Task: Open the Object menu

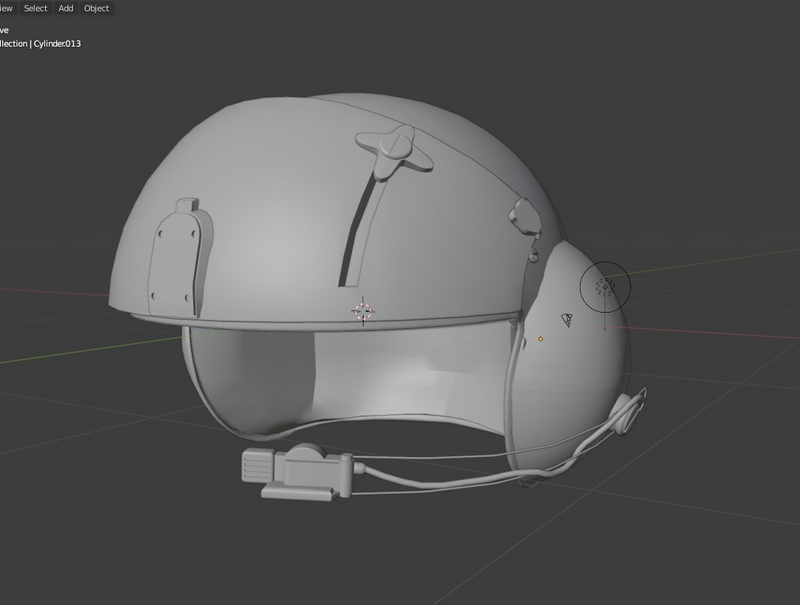Action: pyautogui.click(x=96, y=8)
